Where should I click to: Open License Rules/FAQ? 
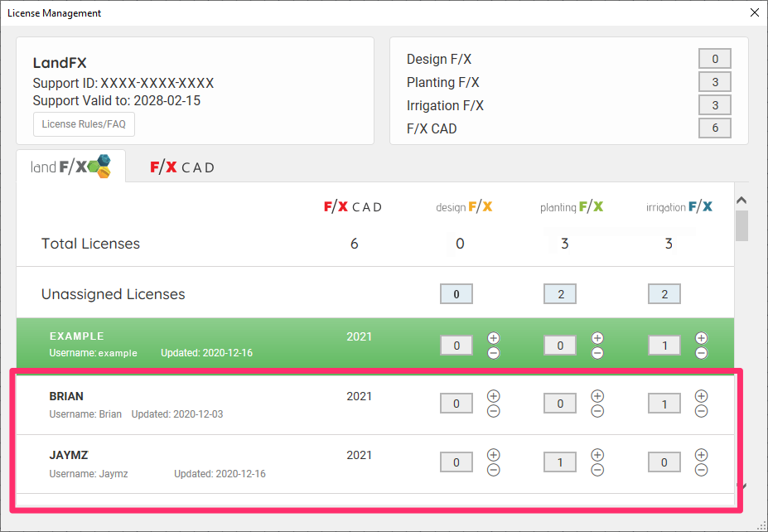pyautogui.click(x=84, y=124)
